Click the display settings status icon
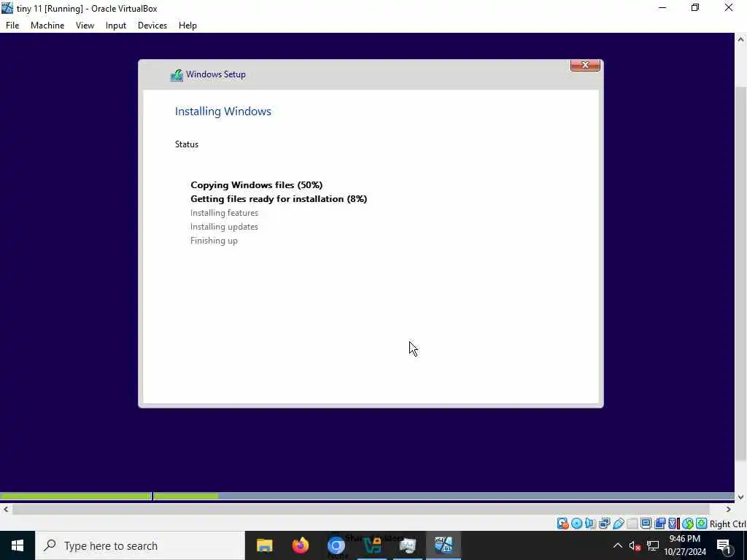747x560 pixels. pos(646,524)
